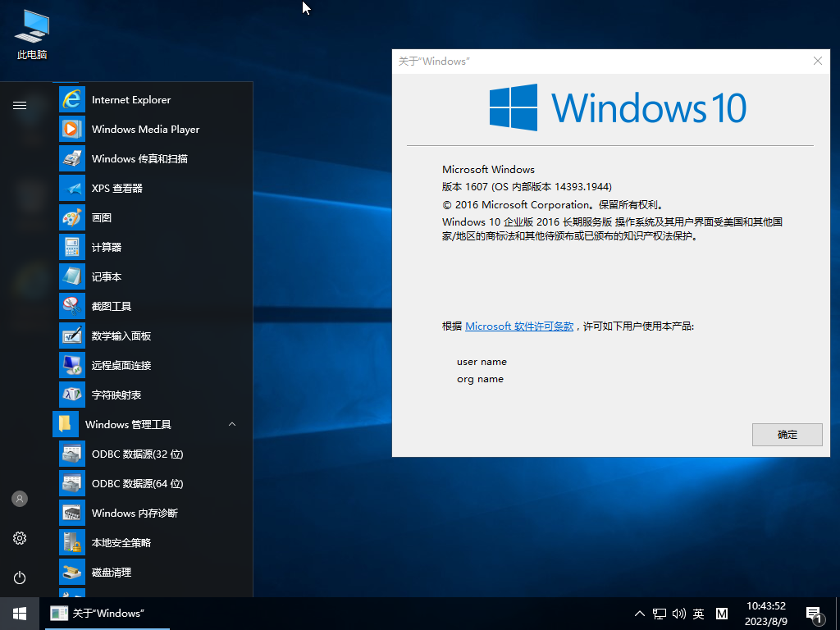Screen dimensions: 840x630
Task: Open ODBC 数据源(32 位) icon
Action: click(72, 454)
